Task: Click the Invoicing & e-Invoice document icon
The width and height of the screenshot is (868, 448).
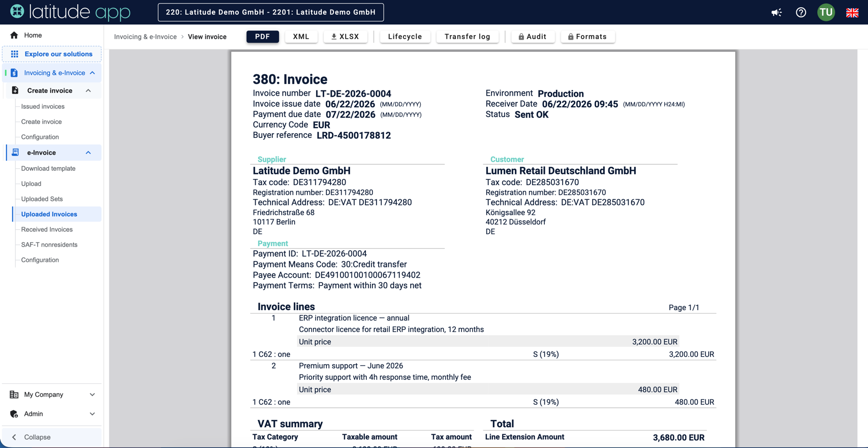Action: point(14,73)
